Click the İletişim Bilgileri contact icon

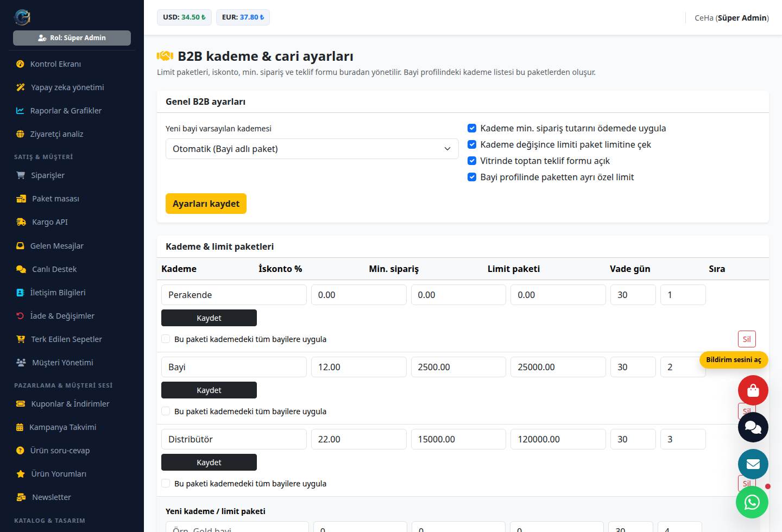pos(20,293)
